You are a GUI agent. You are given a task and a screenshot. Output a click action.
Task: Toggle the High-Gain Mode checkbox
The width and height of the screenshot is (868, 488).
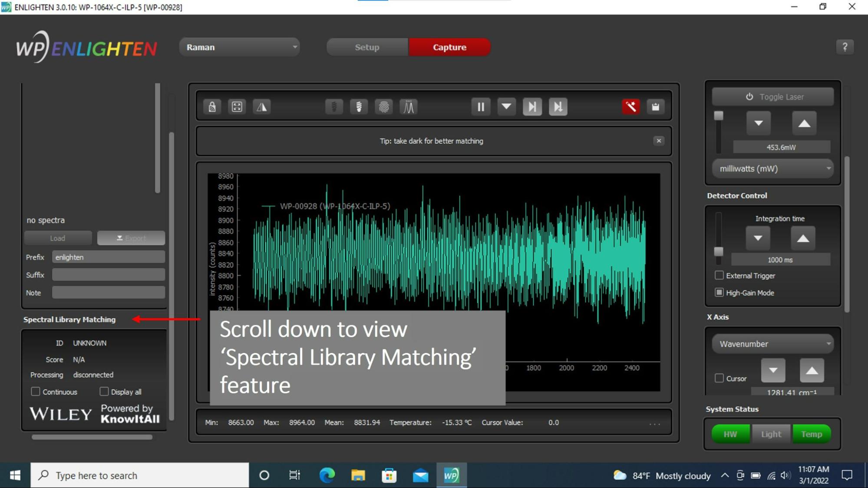[719, 292]
